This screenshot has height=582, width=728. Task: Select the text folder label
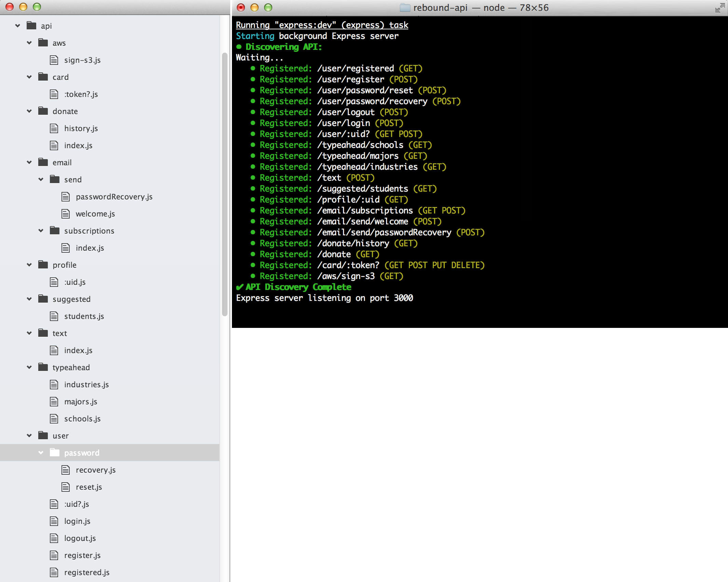coord(60,333)
